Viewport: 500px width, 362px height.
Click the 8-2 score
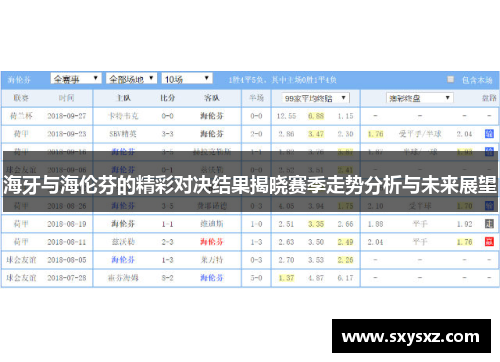(167, 278)
